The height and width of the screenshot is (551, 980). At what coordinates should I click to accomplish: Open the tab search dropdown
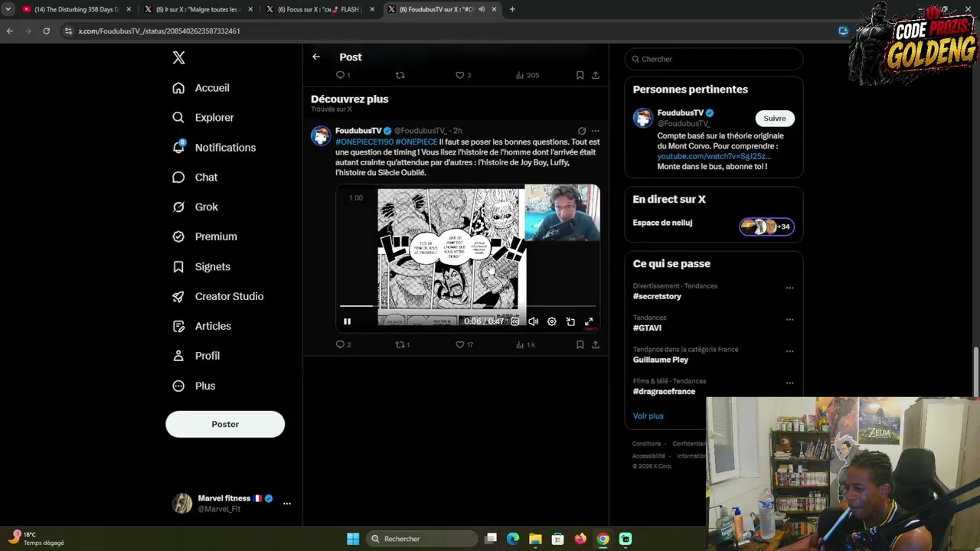(x=8, y=9)
